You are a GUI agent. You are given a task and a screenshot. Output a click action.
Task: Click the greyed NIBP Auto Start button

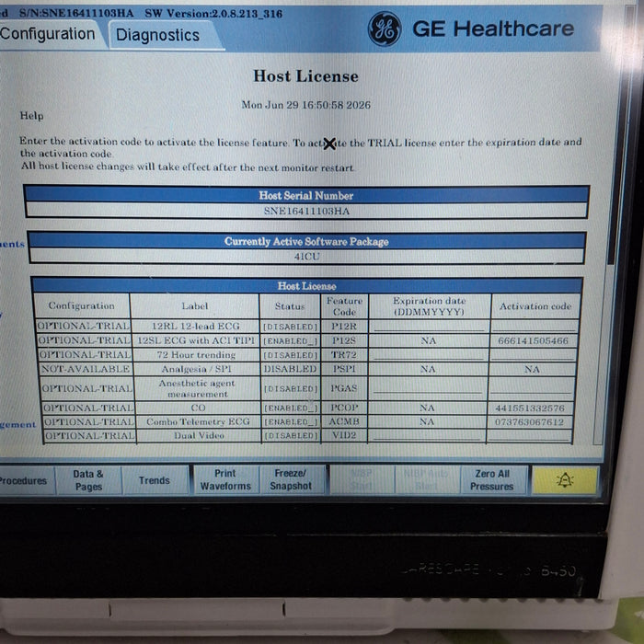pyautogui.click(x=426, y=479)
